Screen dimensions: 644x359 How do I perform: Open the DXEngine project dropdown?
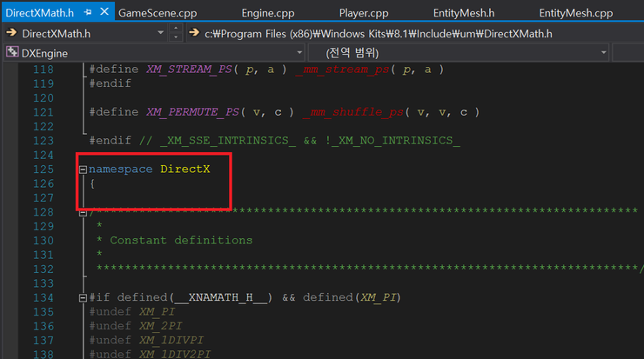pyautogui.click(x=299, y=52)
